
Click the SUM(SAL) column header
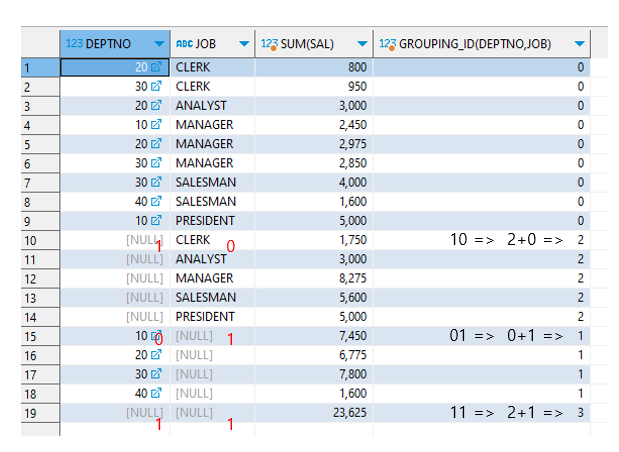(314, 44)
